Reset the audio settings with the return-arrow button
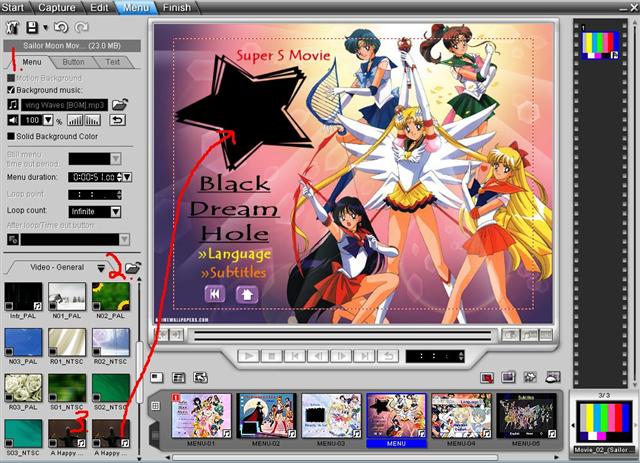Viewport: 640px width, 463px height. (x=118, y=120)
